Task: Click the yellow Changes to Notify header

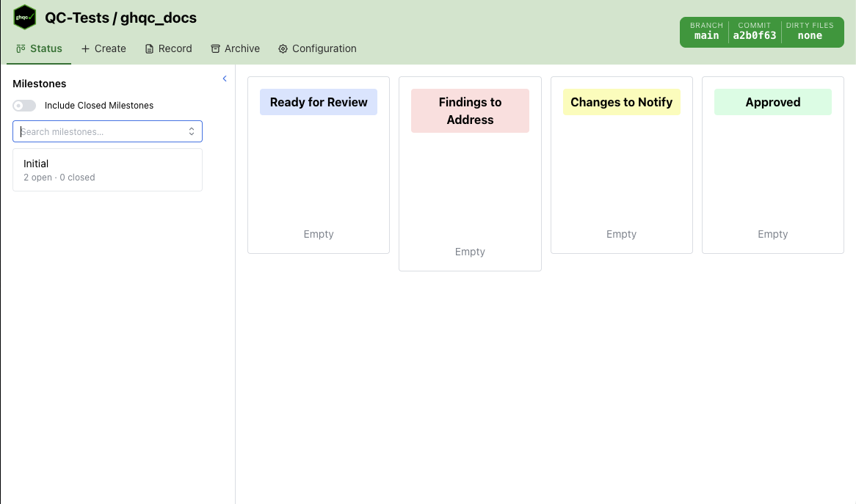Action: pyautogui.click(x=621, y=102)
